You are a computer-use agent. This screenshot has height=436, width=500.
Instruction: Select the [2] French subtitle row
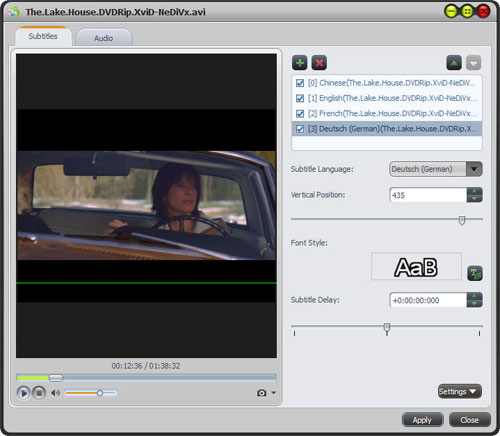387,114
